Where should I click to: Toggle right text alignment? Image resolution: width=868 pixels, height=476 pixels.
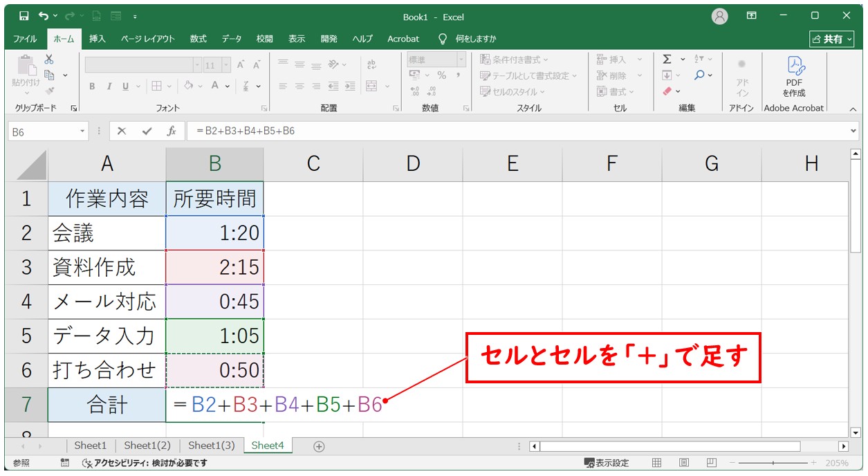pyautogui.click(x=316, y=86)
